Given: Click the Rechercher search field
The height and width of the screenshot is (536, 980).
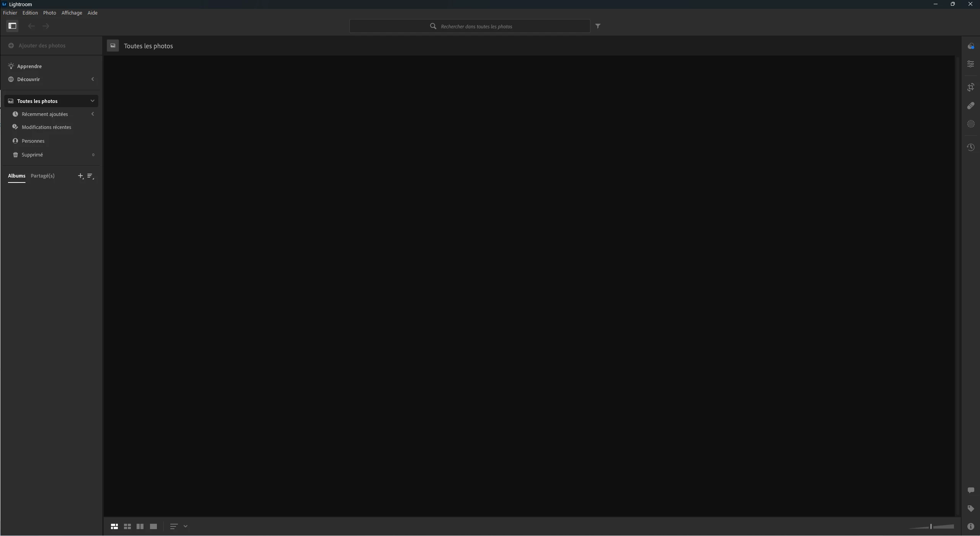Looking at the screenshot, I should [x=476, y=26].
